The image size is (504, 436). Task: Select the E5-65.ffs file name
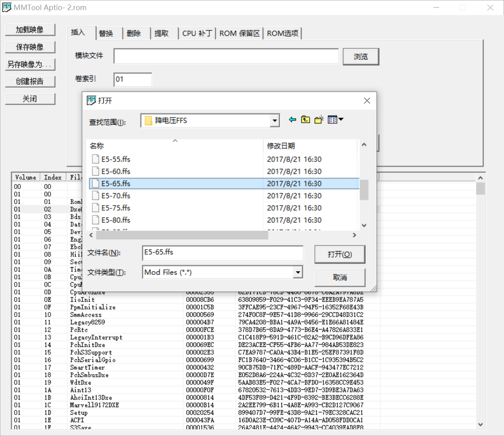click(116, 184)
